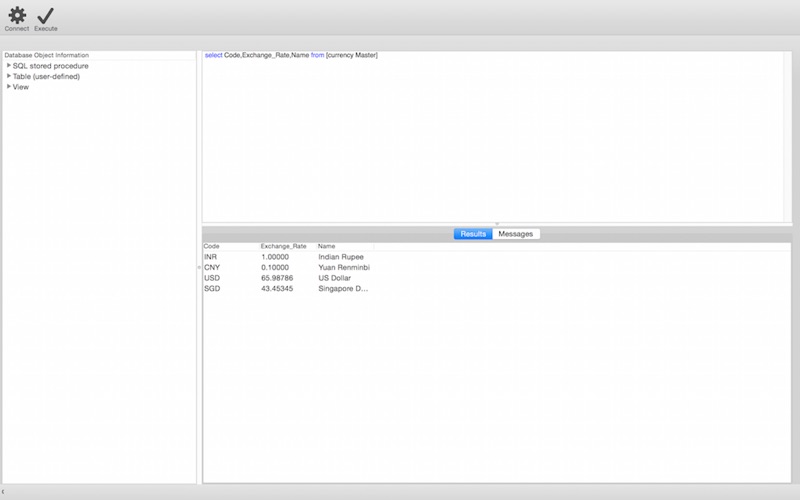Select the USD code cell
This screenshot has width=800, height=500.
[x=212, y=278]
